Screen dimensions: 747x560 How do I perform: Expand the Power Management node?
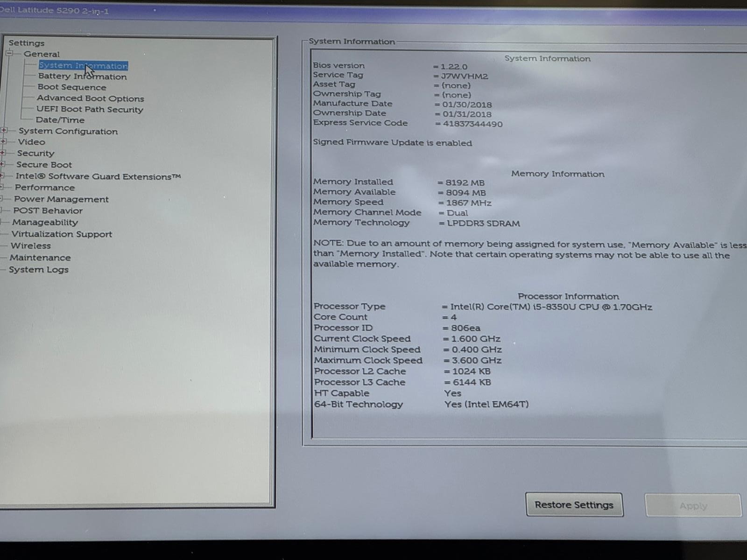click(x=2, y=199)
